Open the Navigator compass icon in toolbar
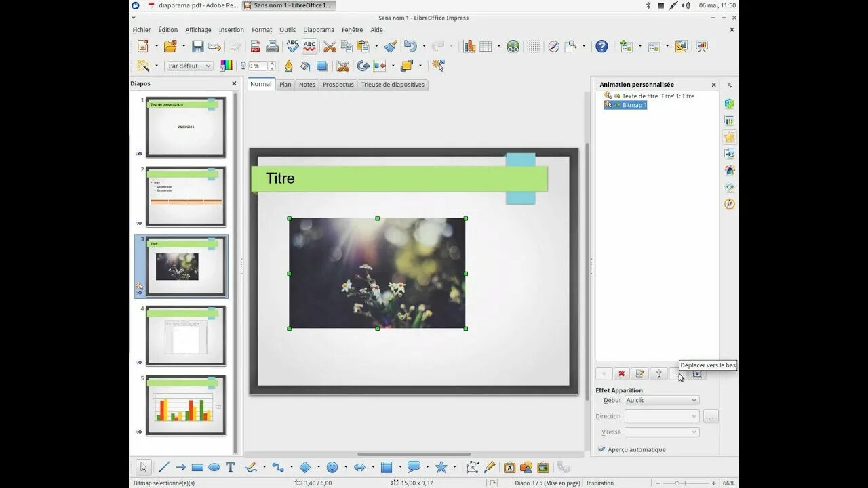 [553, 46]
